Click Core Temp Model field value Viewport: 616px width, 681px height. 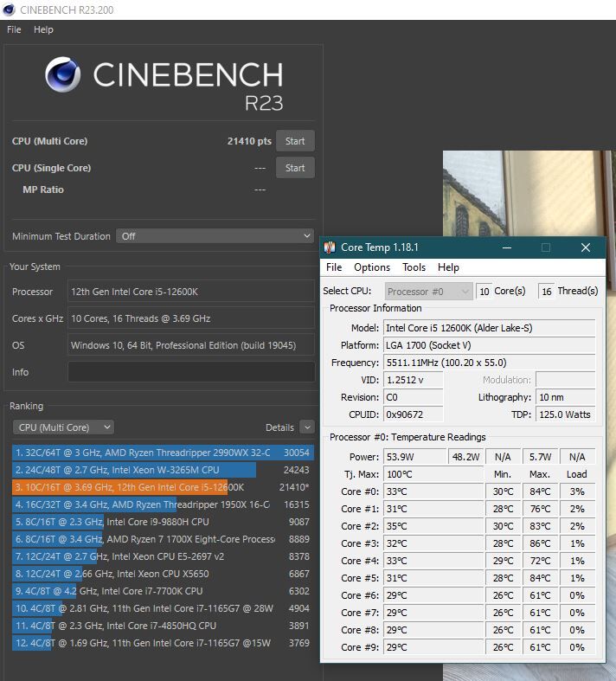tap(489, 328)
